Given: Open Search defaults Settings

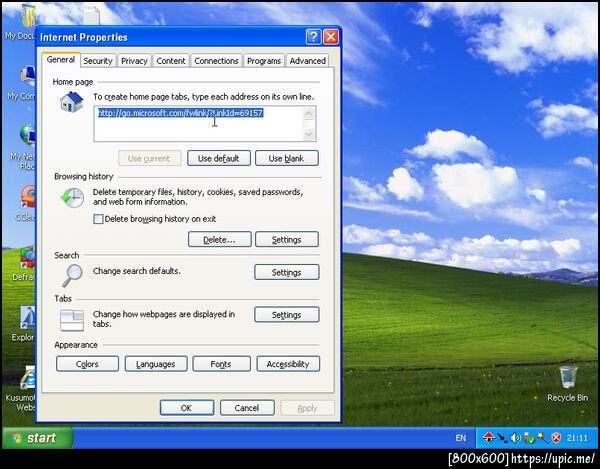Looking at the screenshot, I should 287,272.
